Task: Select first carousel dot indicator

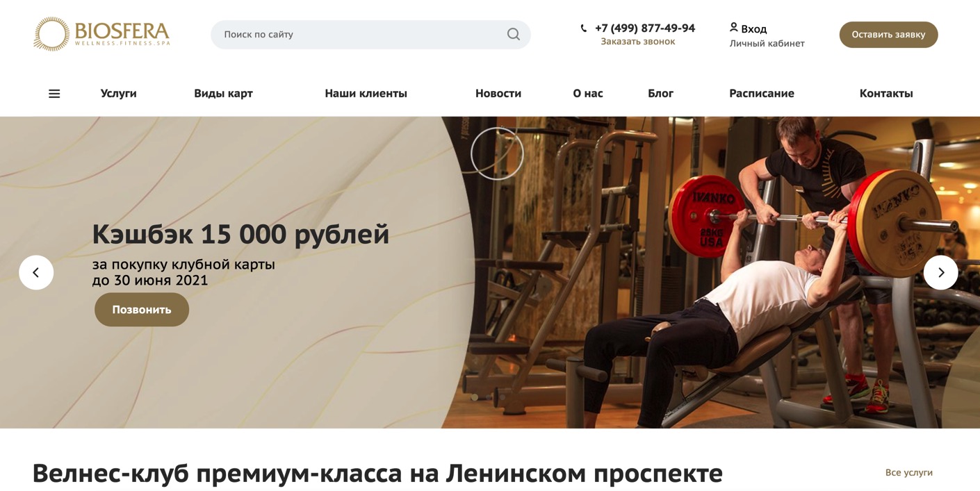Action: [x=475, y=397]
